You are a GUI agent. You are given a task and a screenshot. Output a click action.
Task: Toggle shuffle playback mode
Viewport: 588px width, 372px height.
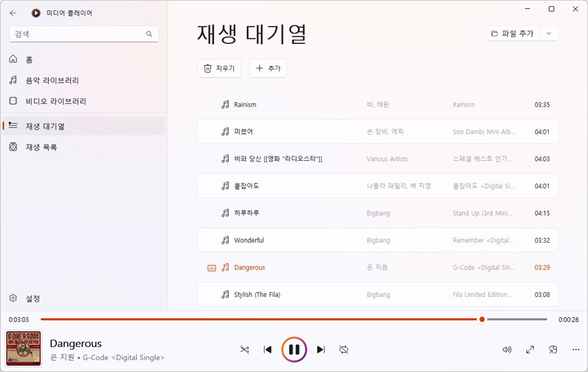245,349
